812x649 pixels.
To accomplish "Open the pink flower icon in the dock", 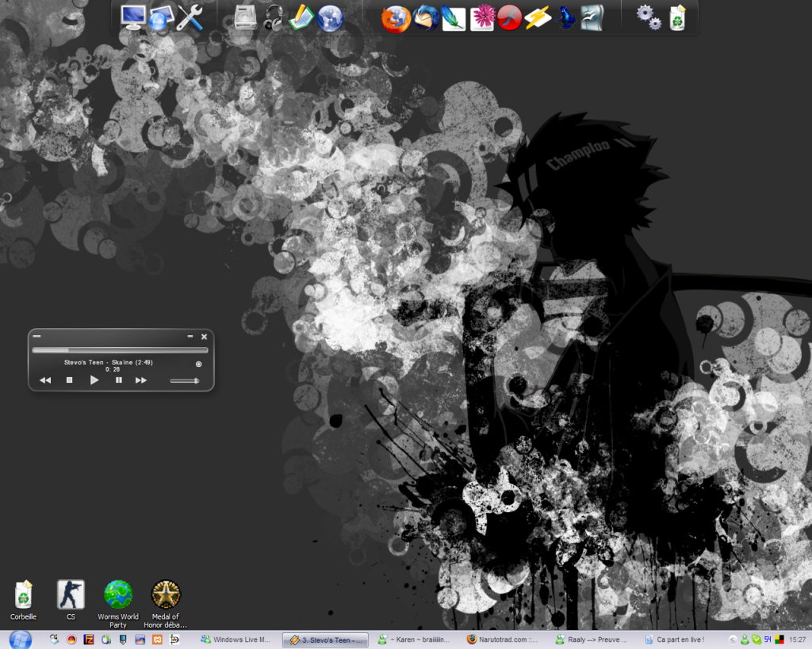I will 482,18.
